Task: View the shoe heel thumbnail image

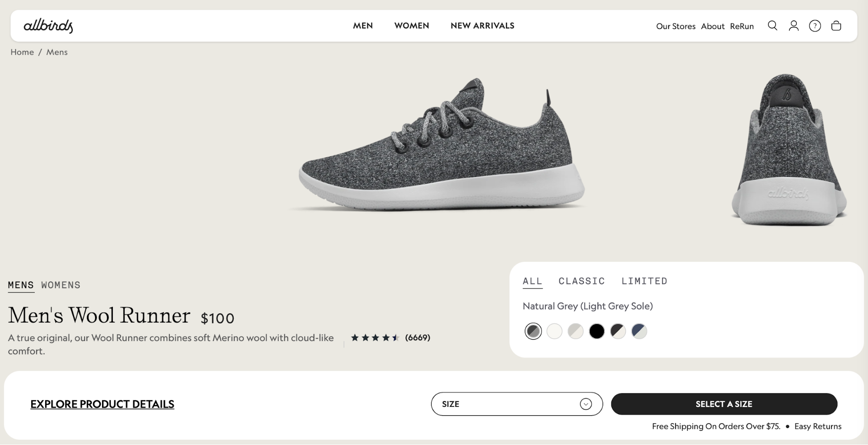Action: click(788, 150)
